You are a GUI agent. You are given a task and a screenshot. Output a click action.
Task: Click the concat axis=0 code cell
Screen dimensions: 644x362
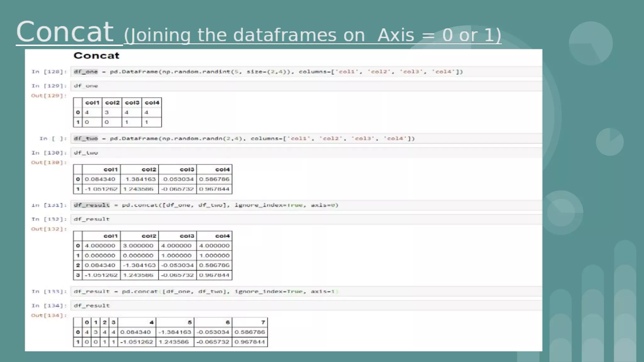click(206, 205)
